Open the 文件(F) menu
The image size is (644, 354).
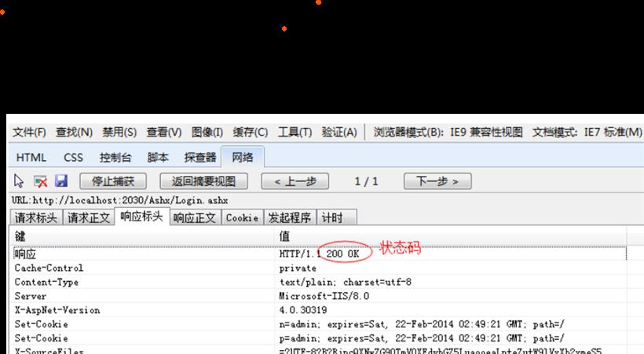(29, 132)
